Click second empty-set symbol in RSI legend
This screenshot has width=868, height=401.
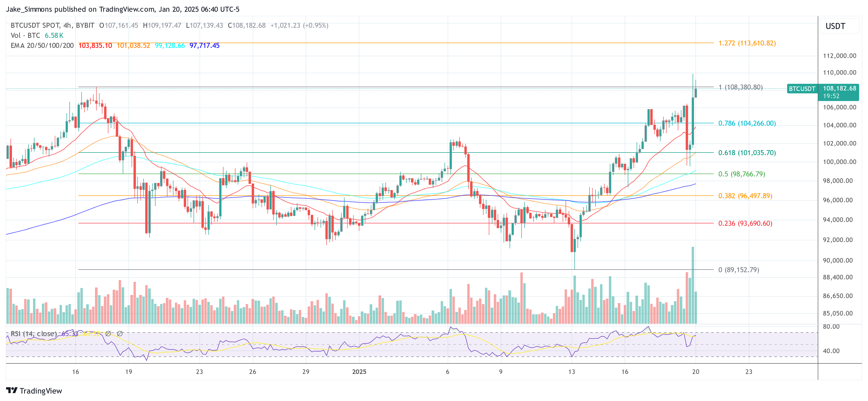[x=120, y=333]
